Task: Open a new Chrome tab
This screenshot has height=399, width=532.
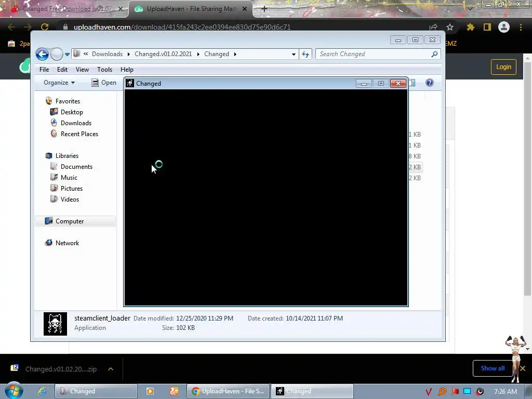Action: (264, 9)
